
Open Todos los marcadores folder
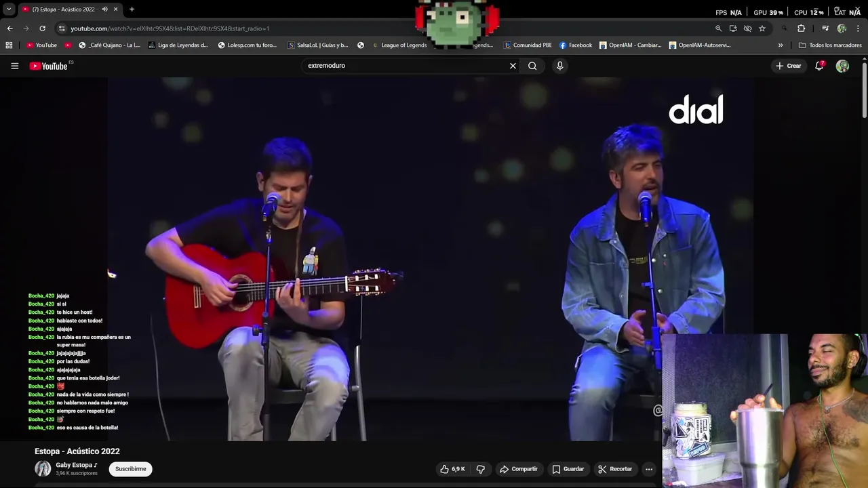tap(830, 45)
